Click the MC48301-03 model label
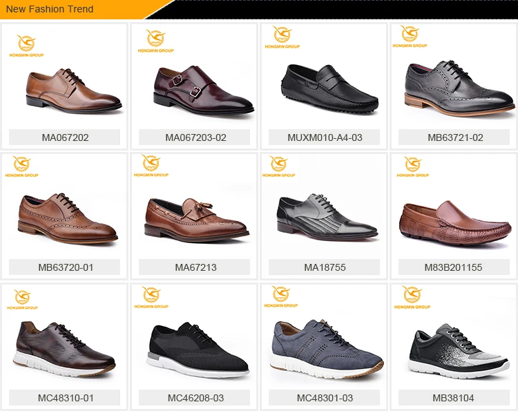518x420 pixels. [x=325, y=398]
